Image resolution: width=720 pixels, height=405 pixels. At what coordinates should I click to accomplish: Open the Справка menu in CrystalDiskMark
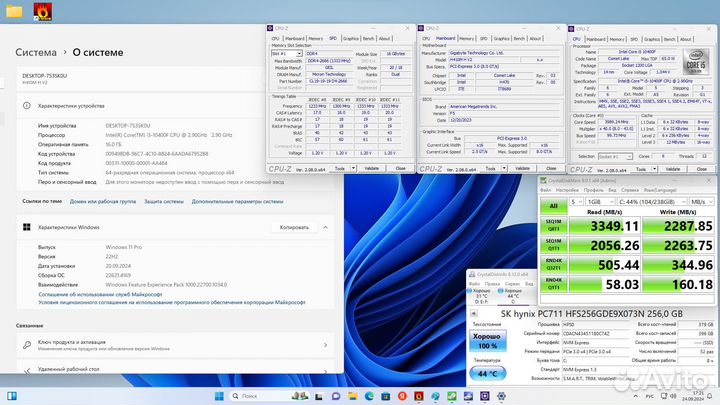click(630, 190)
